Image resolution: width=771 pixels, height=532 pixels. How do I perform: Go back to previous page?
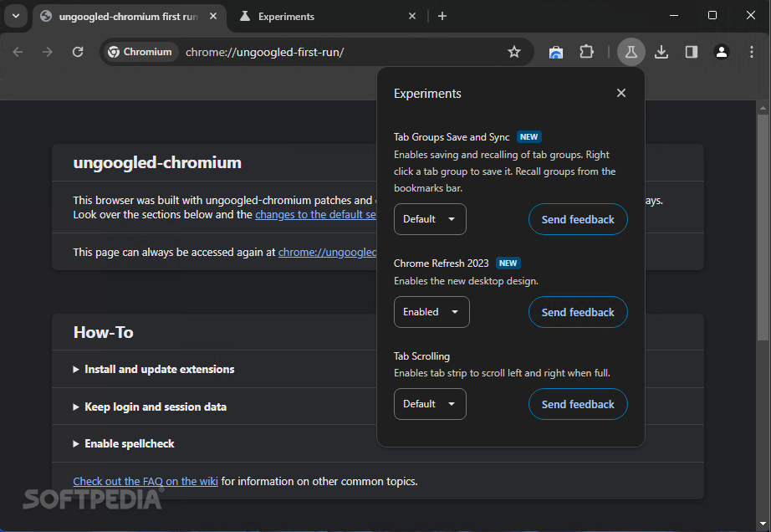coord(18,52)
